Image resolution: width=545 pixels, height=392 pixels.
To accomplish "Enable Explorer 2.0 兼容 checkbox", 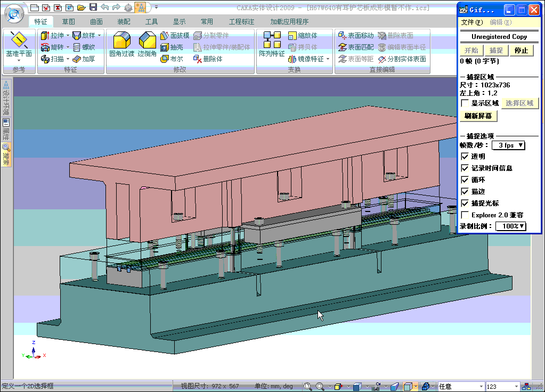I will (465, 215).
